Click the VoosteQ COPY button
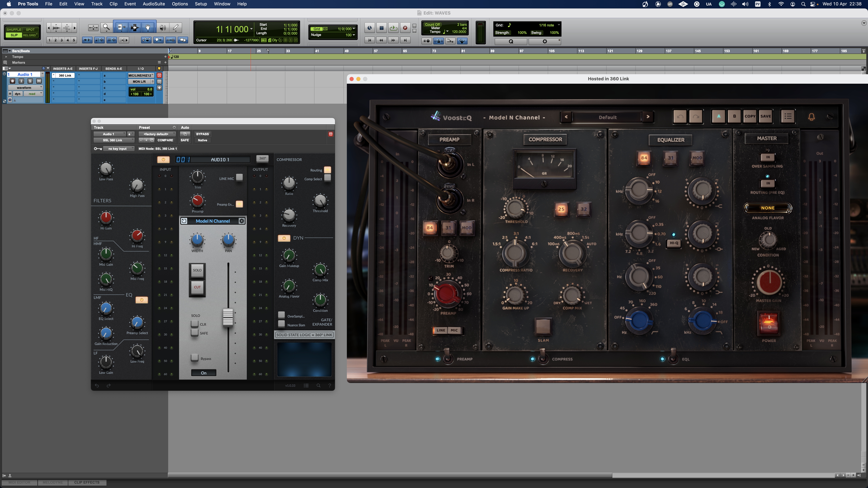The width and height of the screenshot is (868, 488). (750, 116)
